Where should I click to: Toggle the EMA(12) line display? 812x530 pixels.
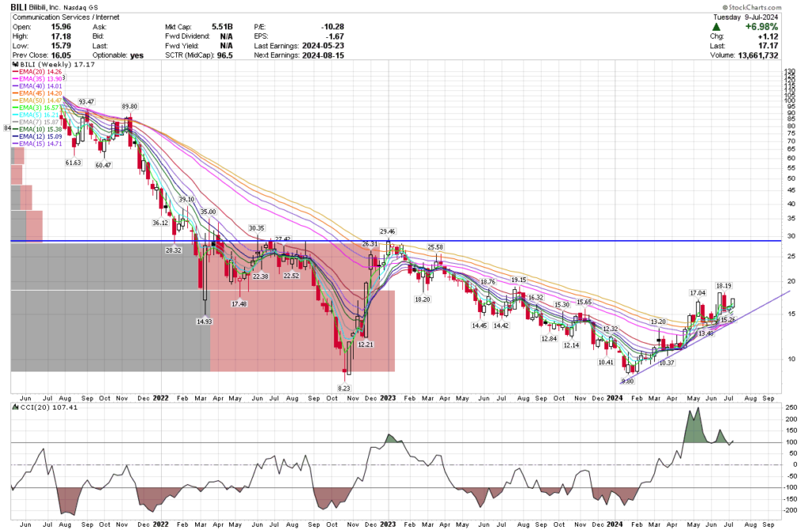[x=36, y=136]
